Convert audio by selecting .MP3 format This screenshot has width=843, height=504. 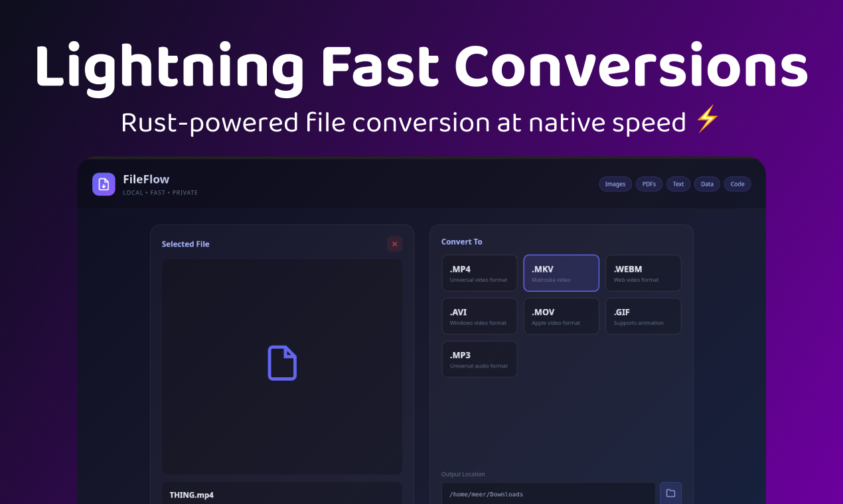(479, 359)
